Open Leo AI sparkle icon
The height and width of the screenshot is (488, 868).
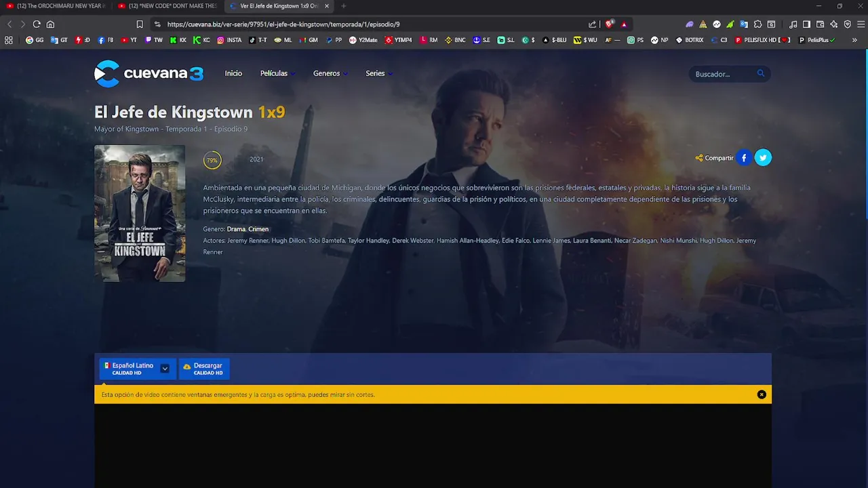pos(833,24)
